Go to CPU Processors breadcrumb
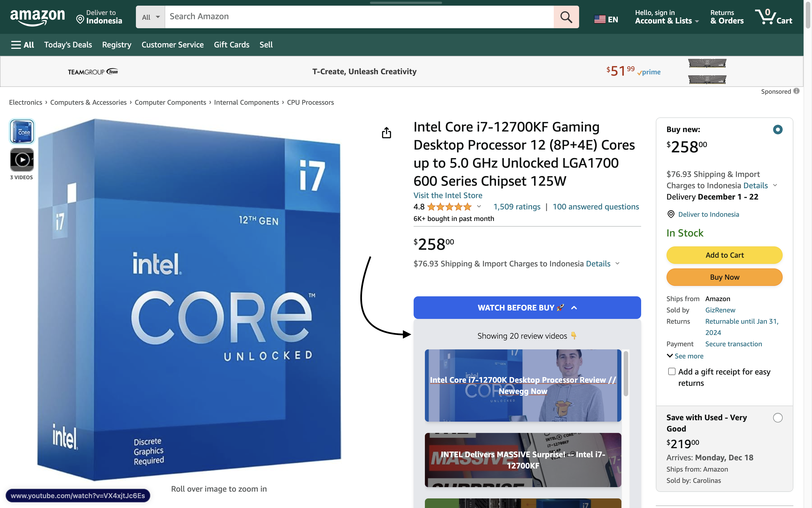Screen dimensions: 812x508 coord(310,102)
